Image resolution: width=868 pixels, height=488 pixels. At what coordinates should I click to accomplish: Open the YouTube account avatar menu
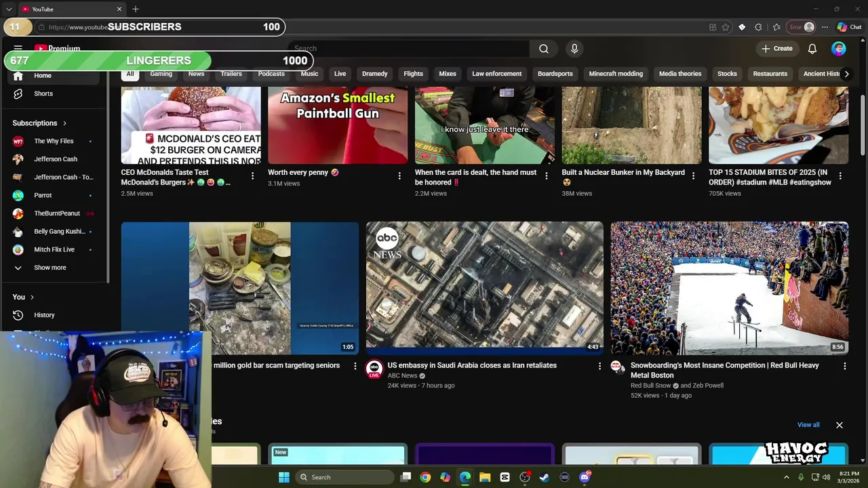pyautogui.click(x=839, y=49)
